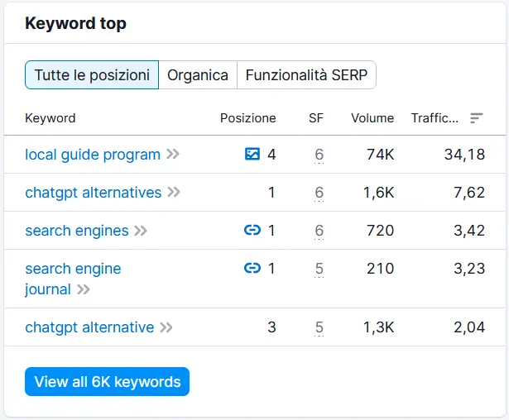
Task: Open chatgpt alternatives keyword link
Action: pyautogui.click(x=93, y=193)
